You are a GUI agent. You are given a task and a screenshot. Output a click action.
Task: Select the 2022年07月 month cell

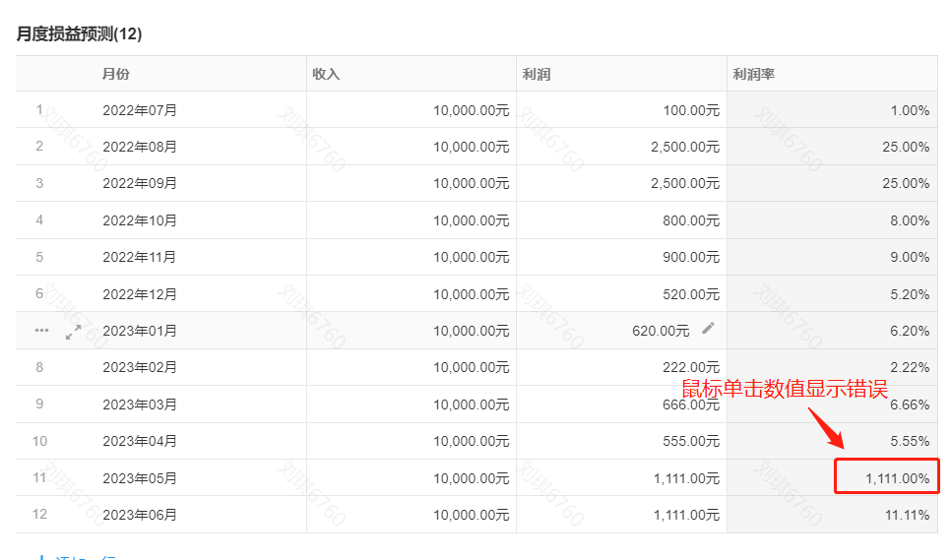click(140, 110)
